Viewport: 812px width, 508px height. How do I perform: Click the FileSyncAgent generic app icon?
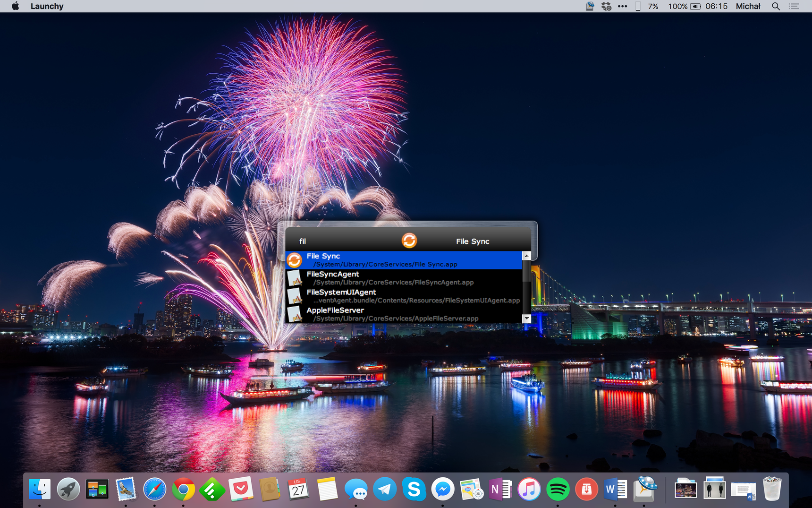pyautogui.click(x=295, y=278)
